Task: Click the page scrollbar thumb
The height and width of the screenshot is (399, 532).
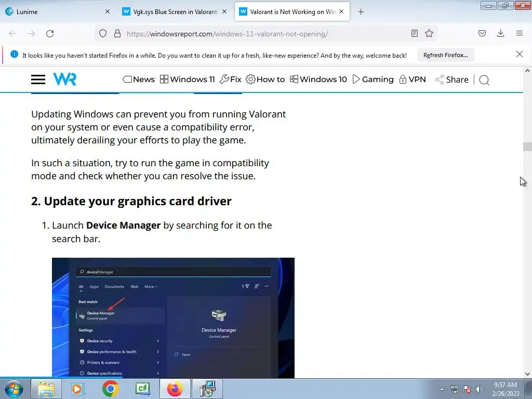Action: coord(527,147)
